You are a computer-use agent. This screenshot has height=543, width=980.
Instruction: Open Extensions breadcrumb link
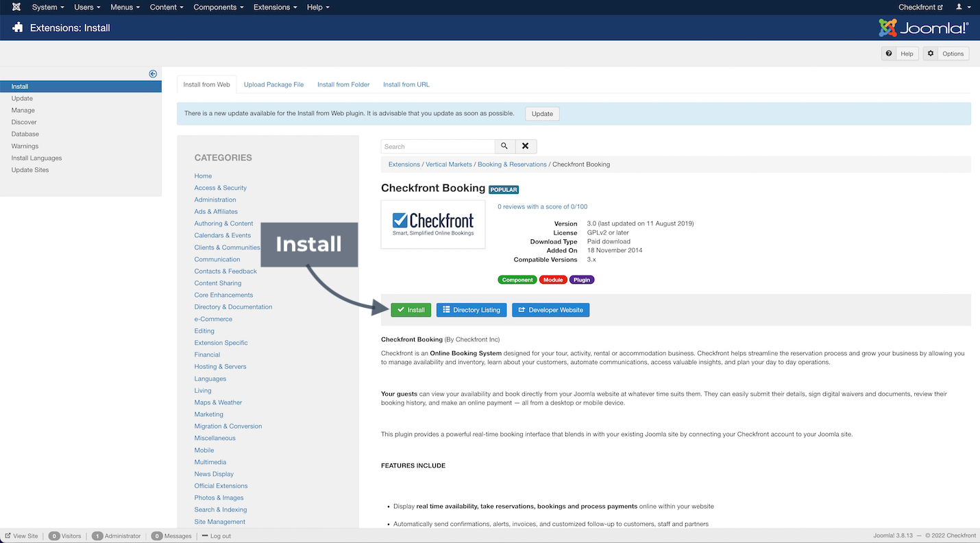point(404,165)
